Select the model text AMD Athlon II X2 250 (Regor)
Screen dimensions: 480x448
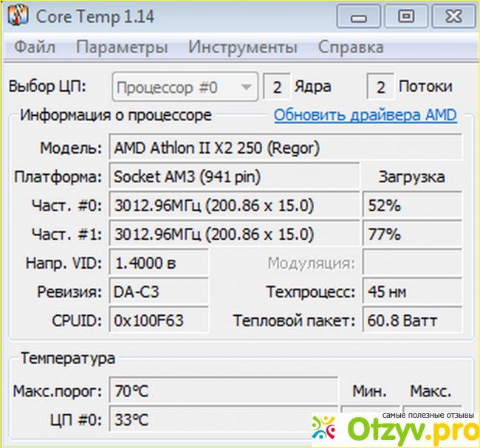point(216,148)
